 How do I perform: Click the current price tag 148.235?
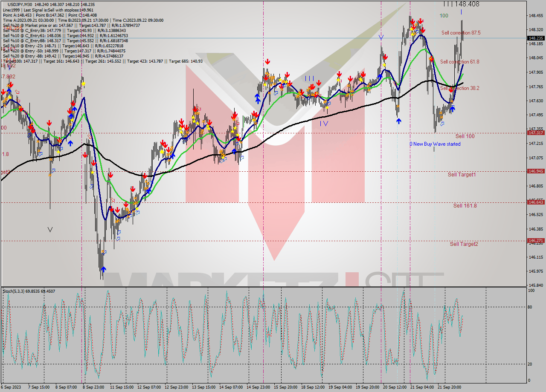pyautogui.click(x=535, y=38)
